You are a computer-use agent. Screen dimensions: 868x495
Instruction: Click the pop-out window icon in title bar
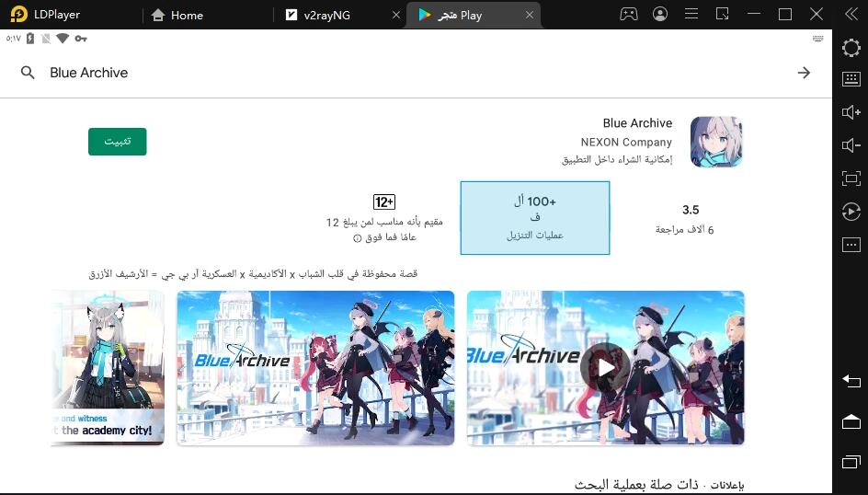(723, 14)
